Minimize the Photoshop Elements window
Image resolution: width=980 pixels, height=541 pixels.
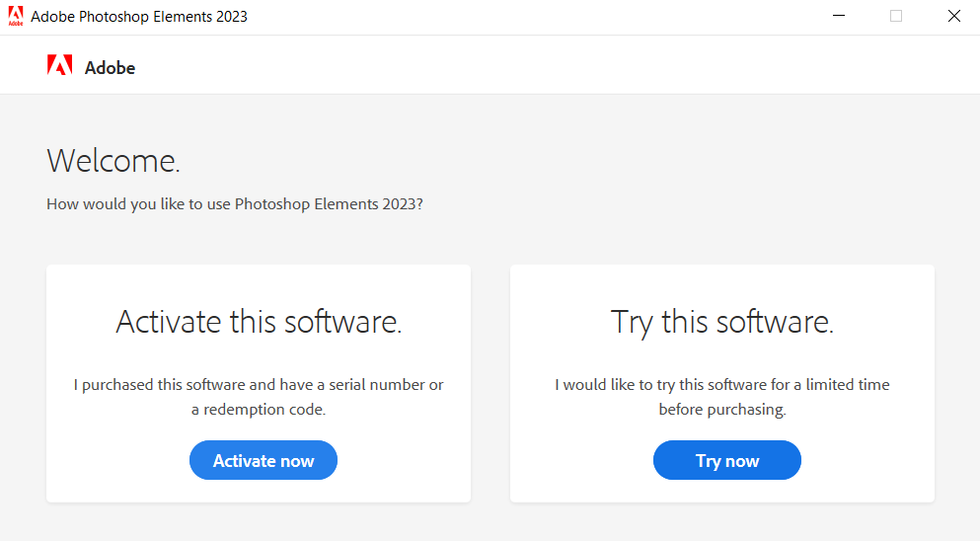(839, 16)
